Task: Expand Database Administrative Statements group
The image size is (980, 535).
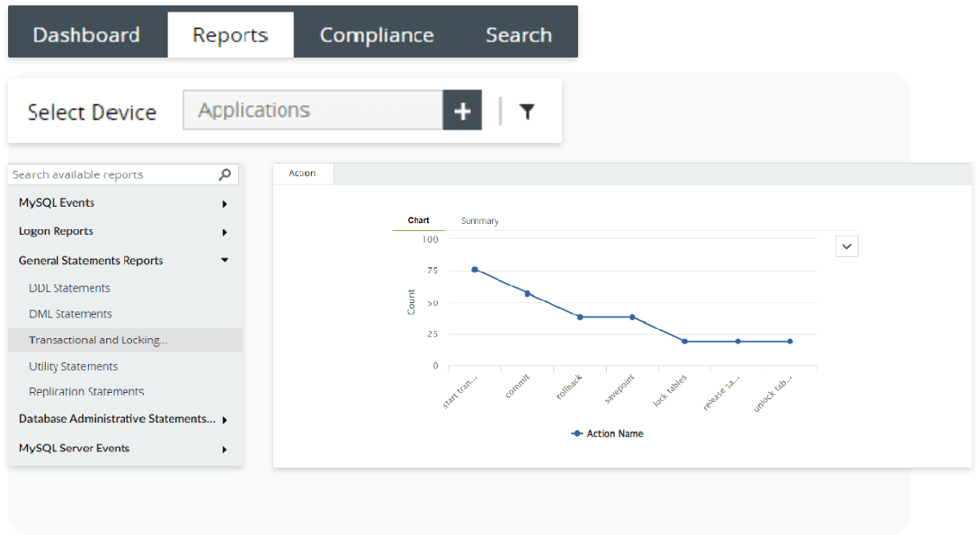Action: (x=224, y=420)
